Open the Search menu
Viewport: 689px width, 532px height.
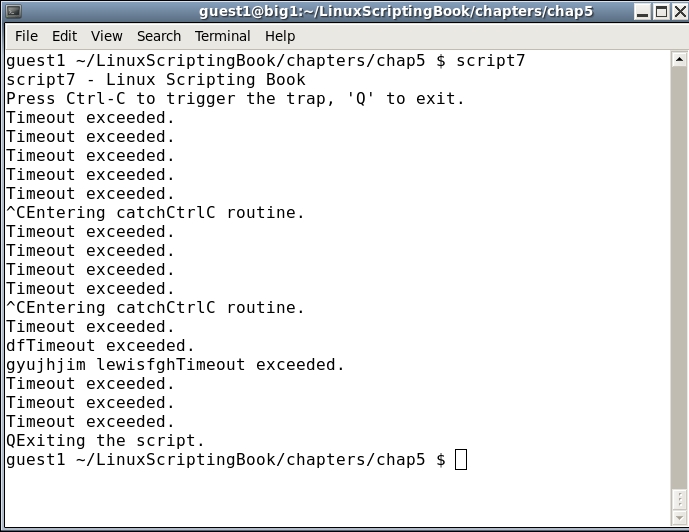(159, 36)
